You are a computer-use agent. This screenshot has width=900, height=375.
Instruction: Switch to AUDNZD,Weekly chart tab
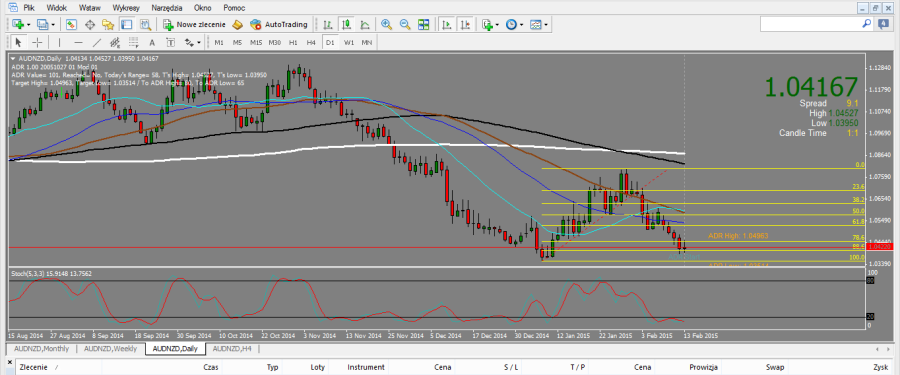(109, 349)
